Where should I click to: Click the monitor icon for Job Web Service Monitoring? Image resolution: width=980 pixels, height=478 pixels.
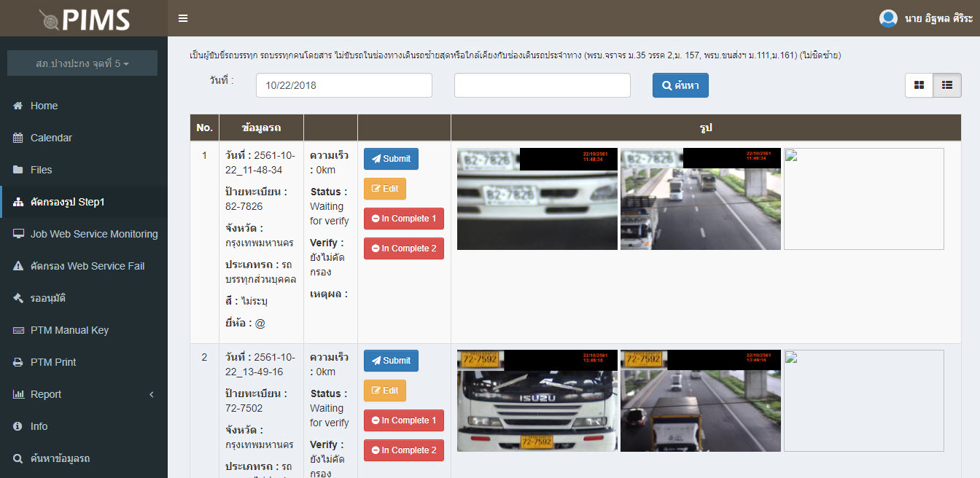(x=18, y=234)
